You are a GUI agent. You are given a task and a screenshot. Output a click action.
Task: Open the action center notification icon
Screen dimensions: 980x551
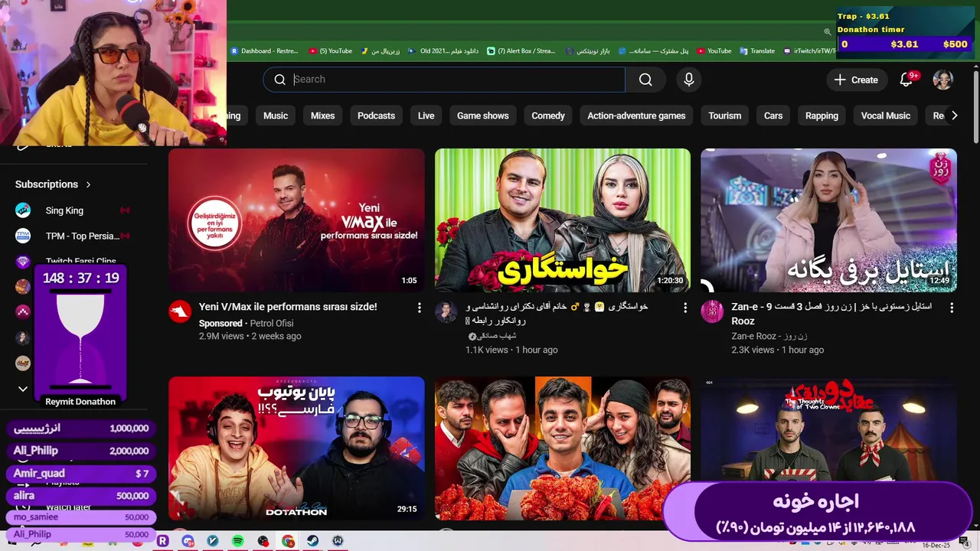(963, 542)
